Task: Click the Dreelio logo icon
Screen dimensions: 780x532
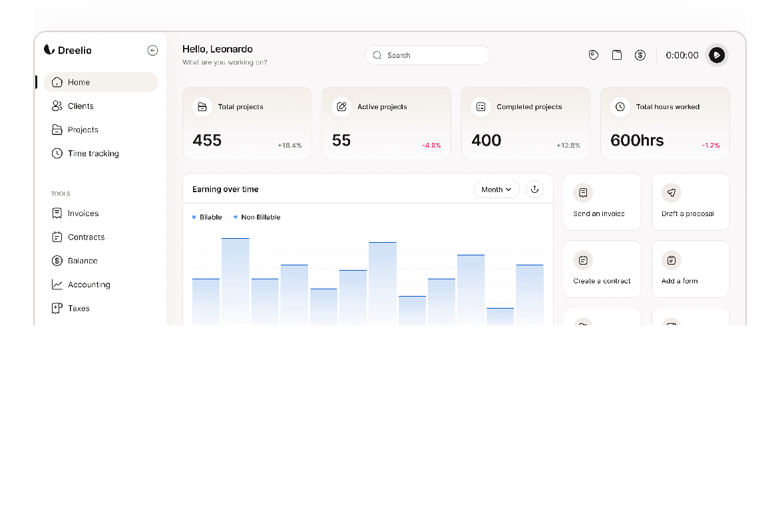Action: coord(49,49)
